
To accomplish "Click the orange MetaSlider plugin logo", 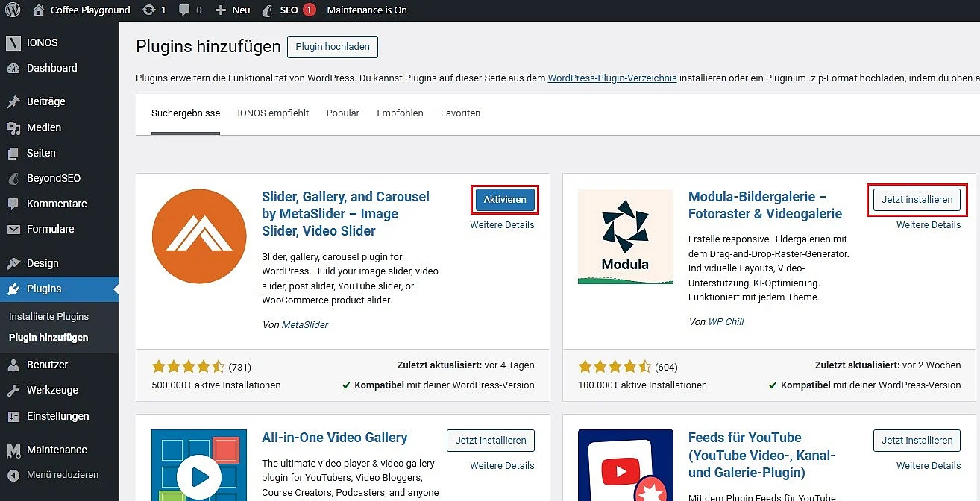I will 199,236.
